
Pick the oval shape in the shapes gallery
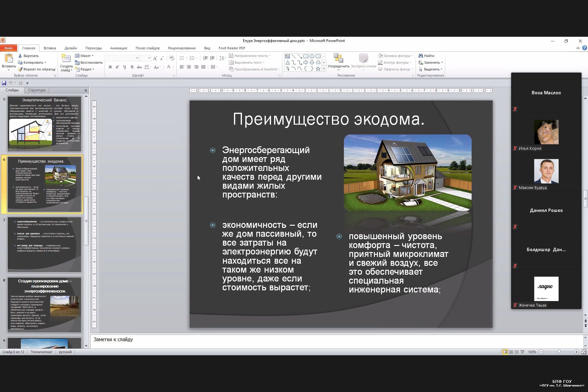(x=312, y=56)
